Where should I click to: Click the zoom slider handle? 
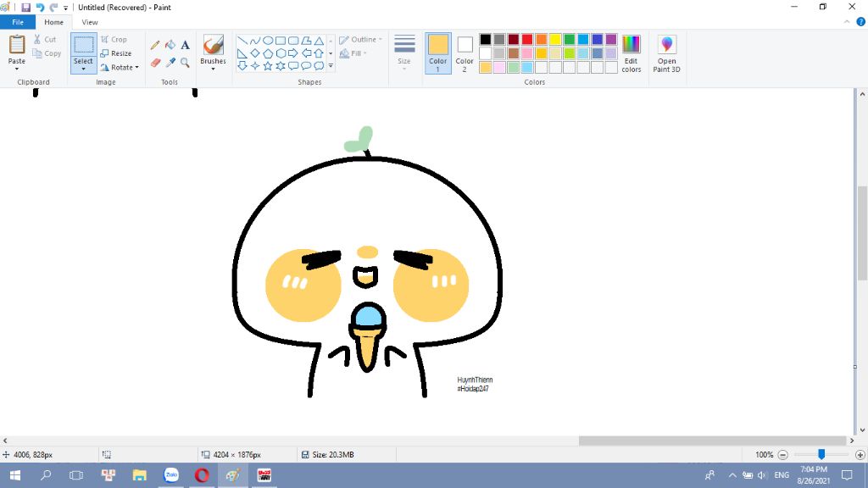821,455
